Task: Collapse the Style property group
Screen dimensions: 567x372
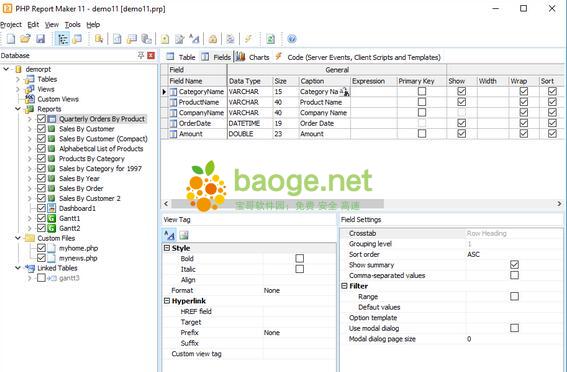Action: click(x=167, y=248)
